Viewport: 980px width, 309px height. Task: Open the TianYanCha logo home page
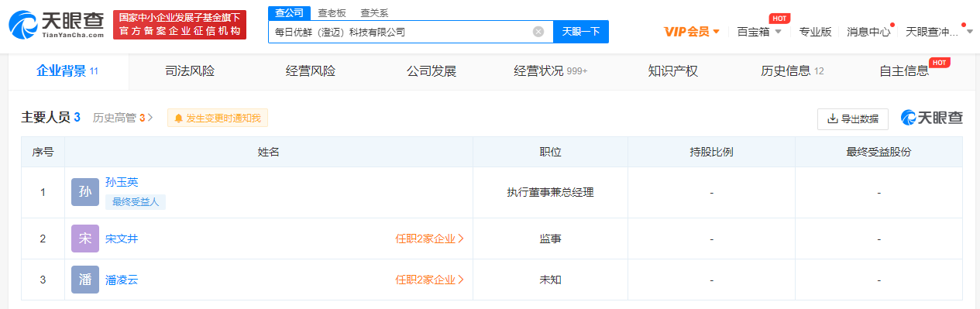[x=56, y=25]
